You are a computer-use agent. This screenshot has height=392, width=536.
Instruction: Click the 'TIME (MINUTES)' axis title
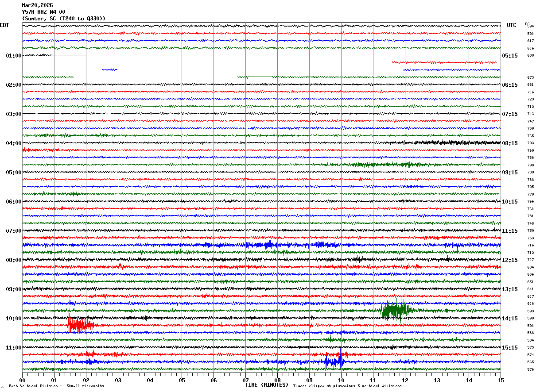[267, 385]
